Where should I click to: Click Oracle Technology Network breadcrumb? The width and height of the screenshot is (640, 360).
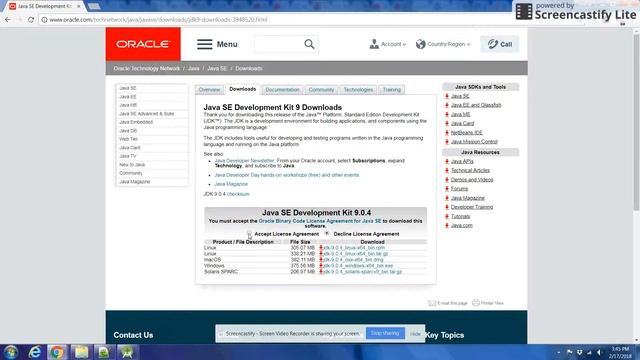tap(147, 69)
